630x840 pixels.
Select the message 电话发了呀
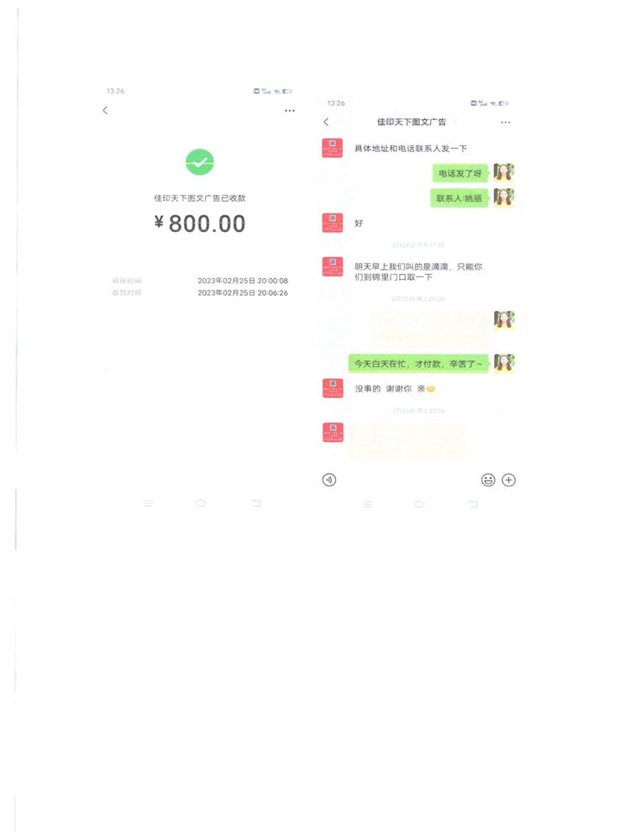tap(460, 173)
